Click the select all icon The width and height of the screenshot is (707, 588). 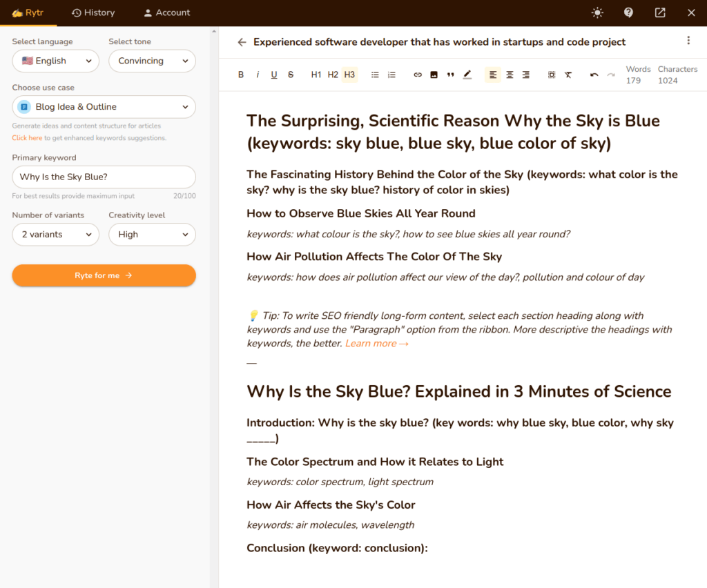[552, 75]
